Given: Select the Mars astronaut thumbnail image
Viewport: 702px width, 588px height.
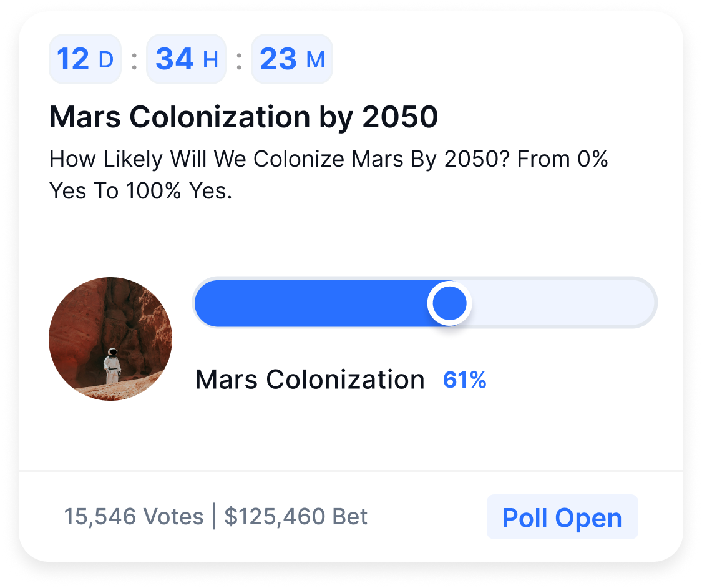Looking at the screenshot, I should 110,339.
